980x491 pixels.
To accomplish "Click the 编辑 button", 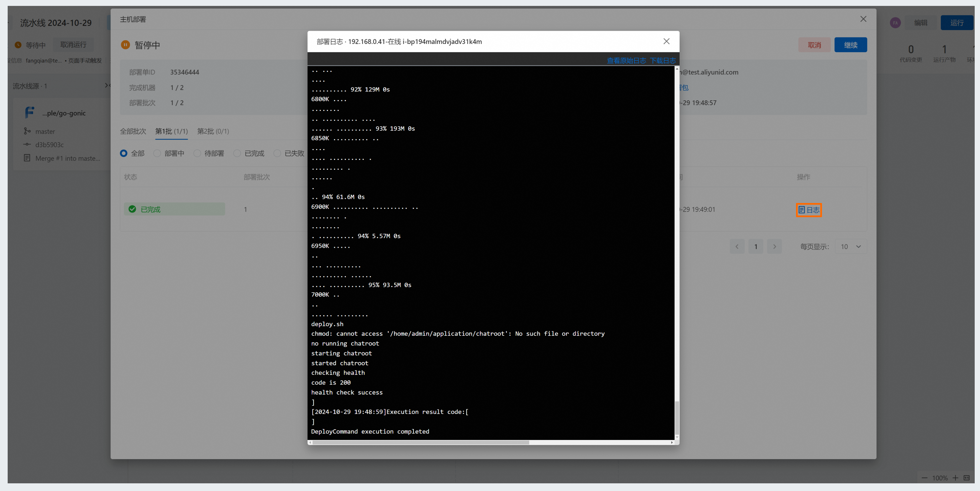I will pos(921,23).
